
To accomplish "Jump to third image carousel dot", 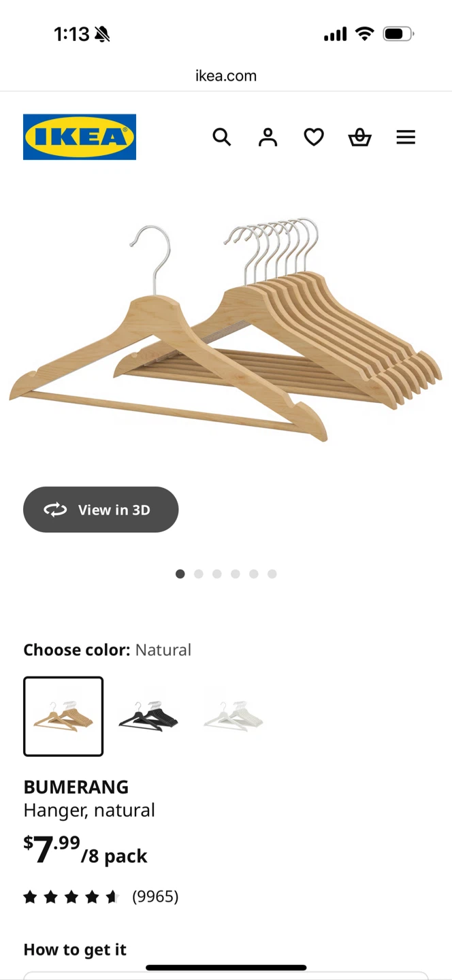I will point(217,574).
